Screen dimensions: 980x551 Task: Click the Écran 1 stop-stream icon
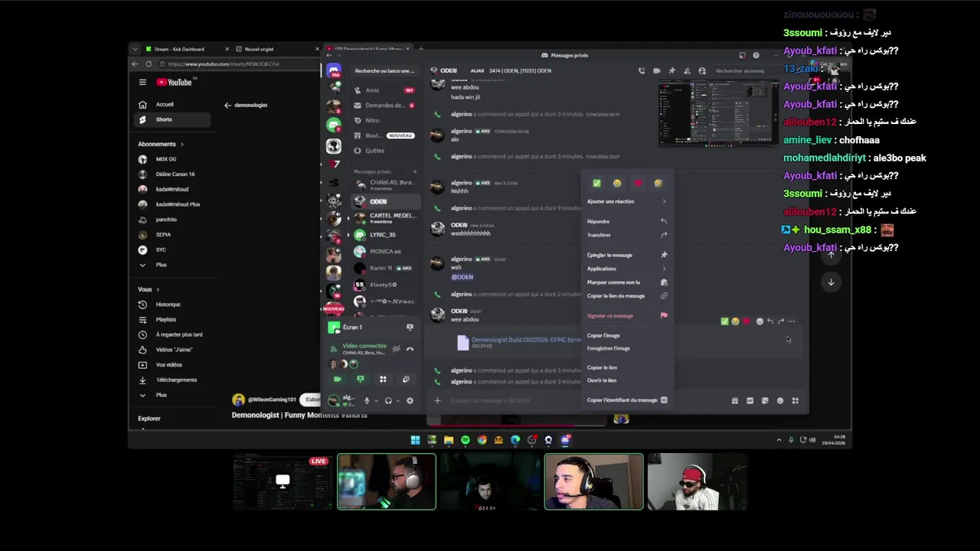410,327
